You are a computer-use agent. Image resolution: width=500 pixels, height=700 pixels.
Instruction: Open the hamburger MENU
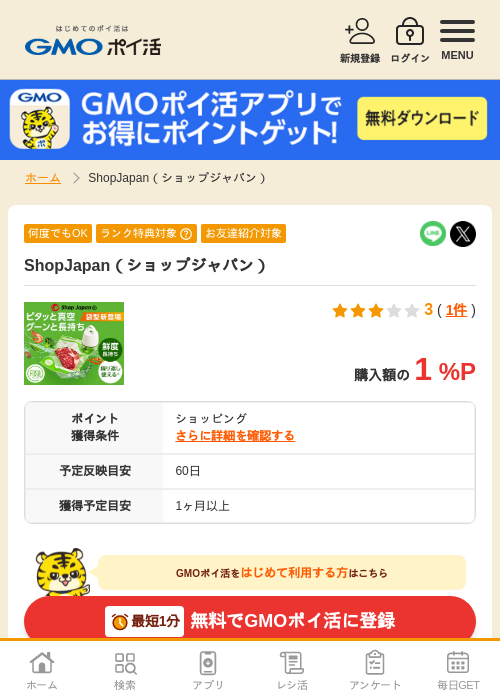point(457,40)
